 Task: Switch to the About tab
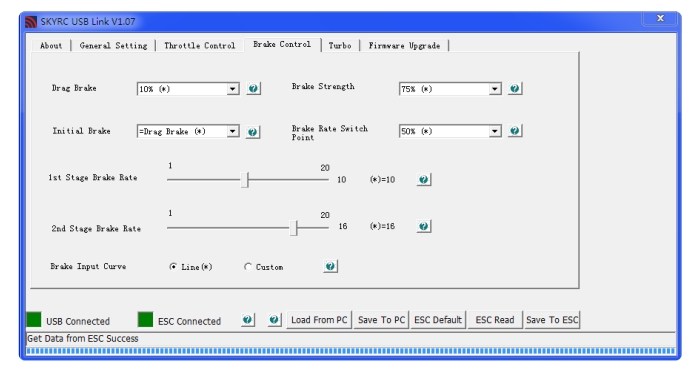tap(51, 46)
